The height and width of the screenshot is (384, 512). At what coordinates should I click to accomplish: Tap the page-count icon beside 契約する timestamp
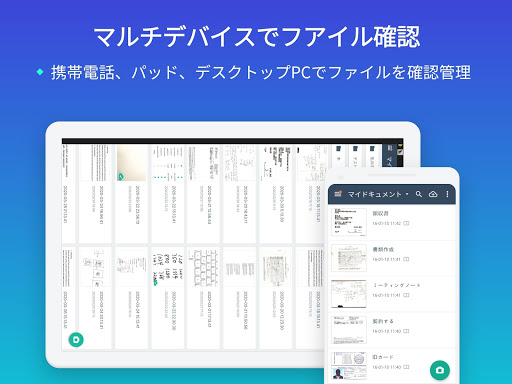[x=406, y=331]
